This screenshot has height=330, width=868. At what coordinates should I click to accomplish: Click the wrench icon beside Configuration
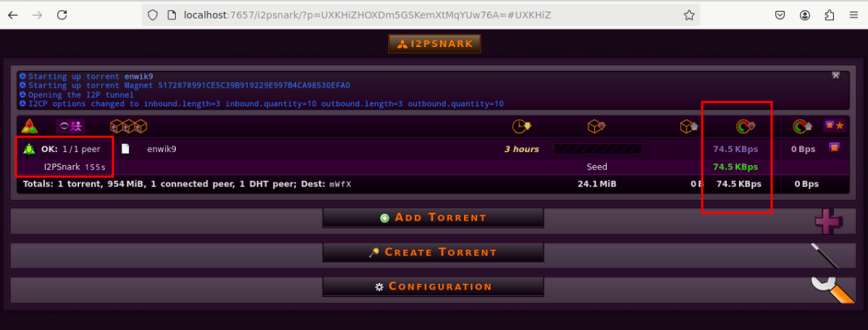click(x=833, y=289)
